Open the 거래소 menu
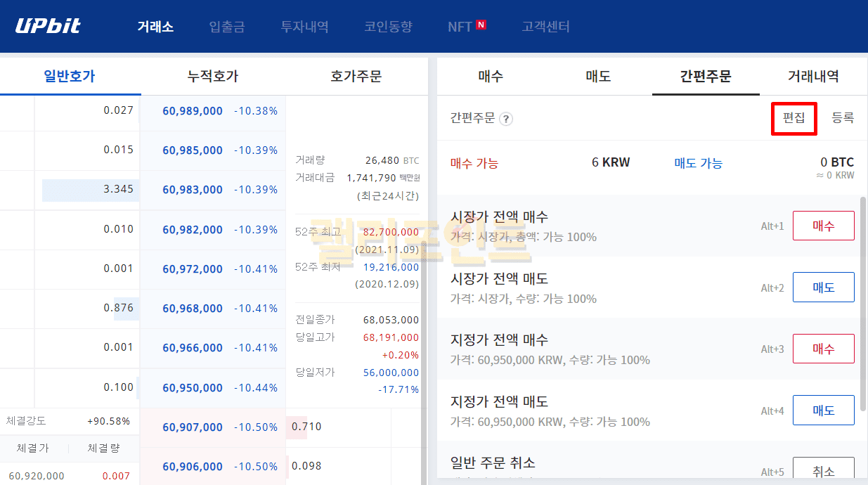868x485 pixels. tap(155, 27)
